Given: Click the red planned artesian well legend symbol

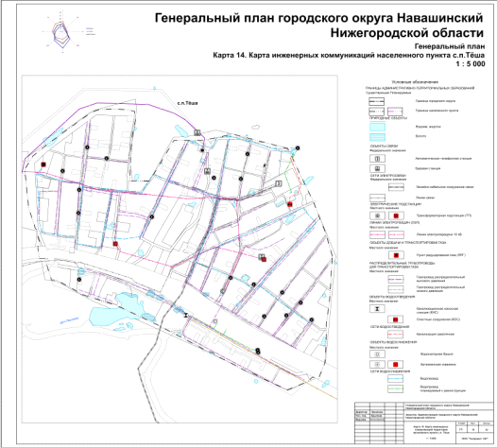Looking at the screenshot, I should (x=395, y=364).
